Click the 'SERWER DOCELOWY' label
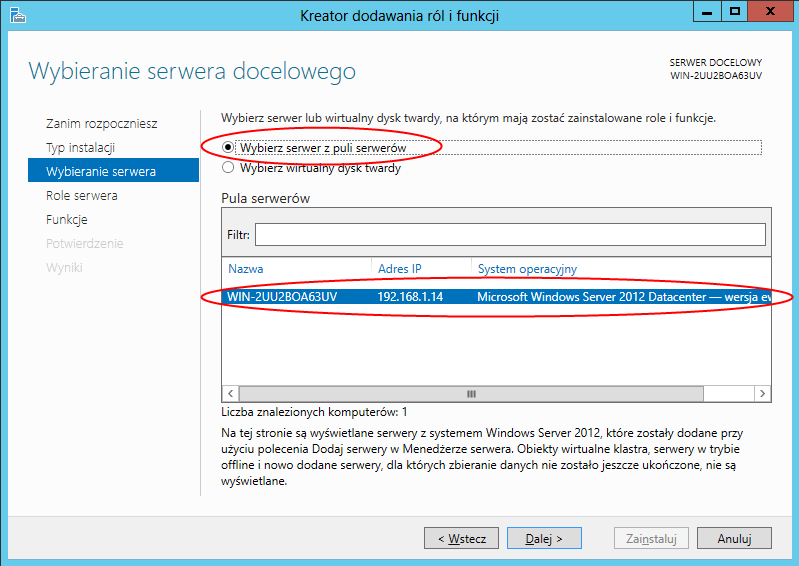This screenshot has width=799, height=566. [715, 63]
